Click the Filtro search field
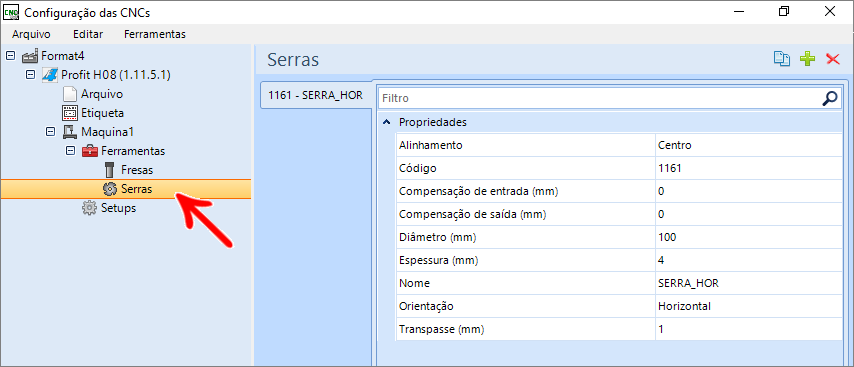 [x=599, y=99]
